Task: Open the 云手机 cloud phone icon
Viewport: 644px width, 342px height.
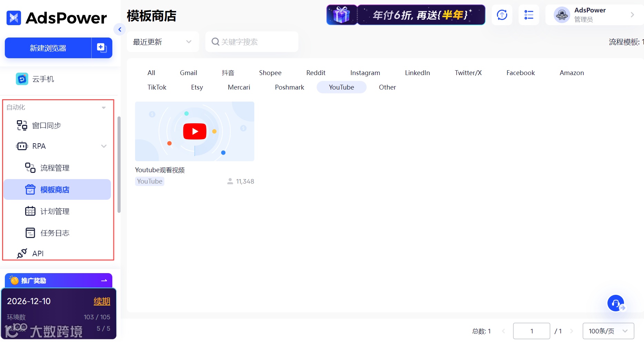Action: (22, 79)
